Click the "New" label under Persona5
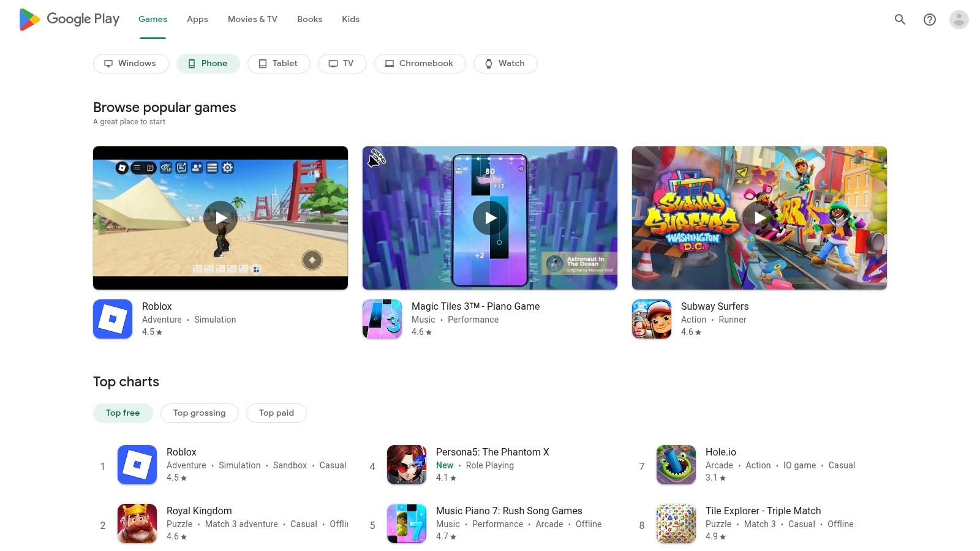This screenshot has width=980, height=551. tap(445, 465)
